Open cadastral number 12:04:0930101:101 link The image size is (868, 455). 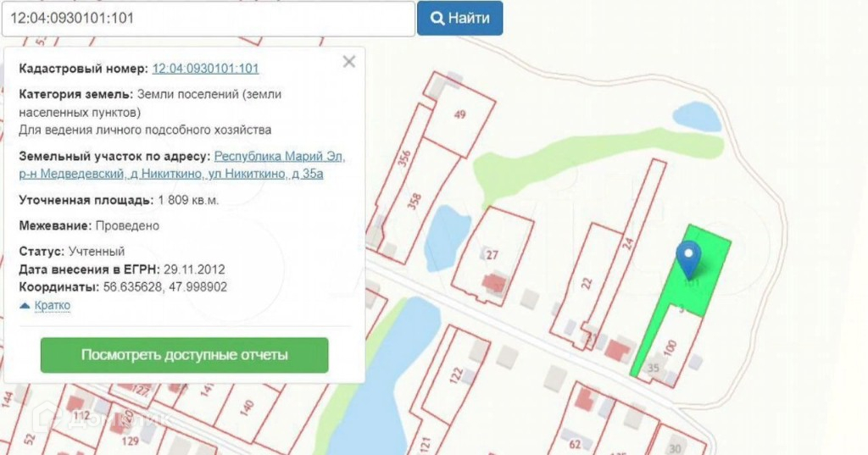point(205,69)
